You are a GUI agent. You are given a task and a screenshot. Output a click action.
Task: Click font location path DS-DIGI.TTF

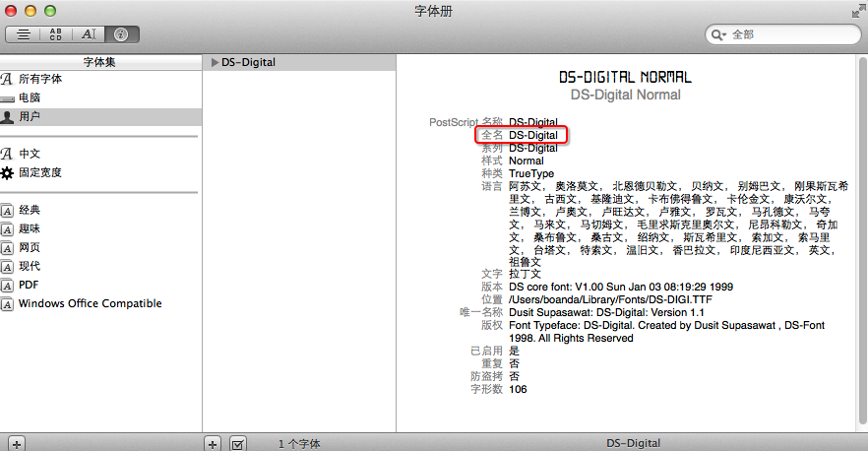click(x=610, y=299)
